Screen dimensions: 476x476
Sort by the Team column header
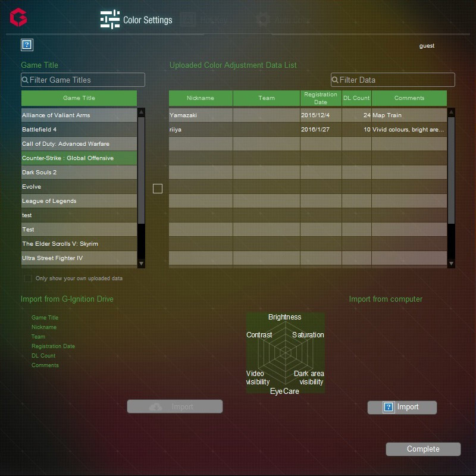coord(267,98)
